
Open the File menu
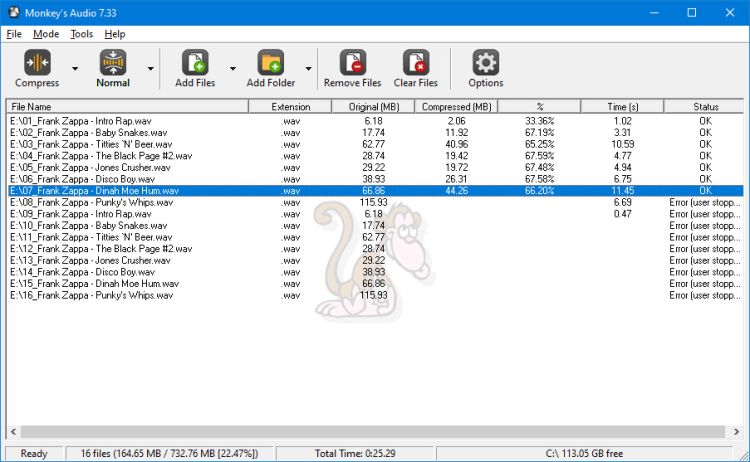tap(14, 34)
